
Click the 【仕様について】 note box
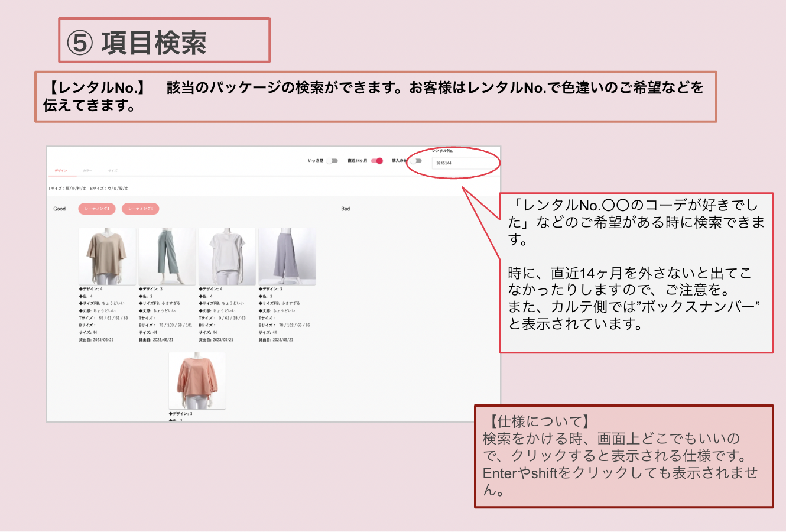point(623,456)
